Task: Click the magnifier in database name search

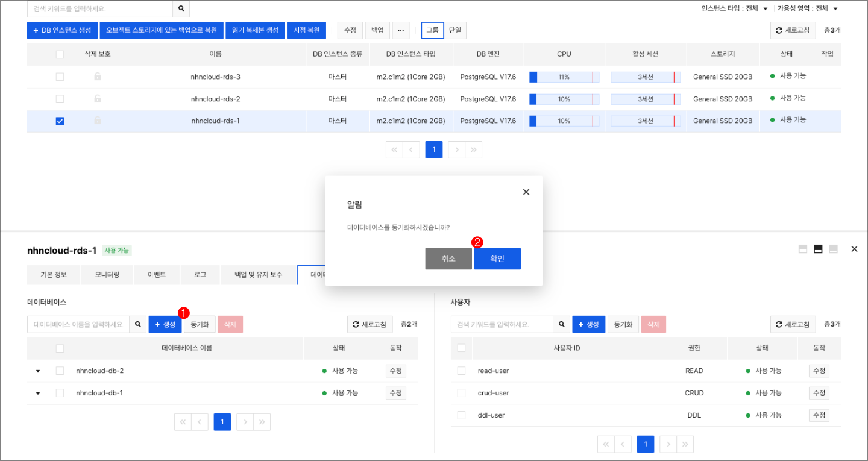Action: tap(138, 324)
